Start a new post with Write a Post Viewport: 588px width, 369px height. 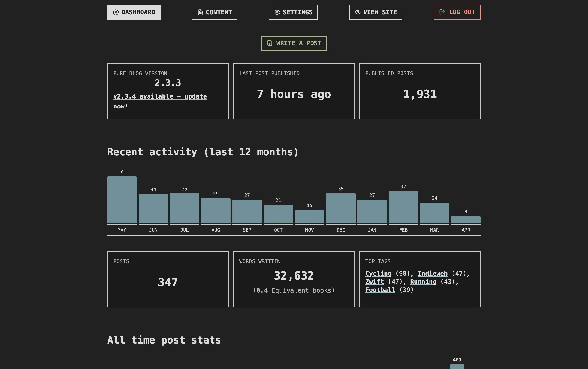point(294,43)
